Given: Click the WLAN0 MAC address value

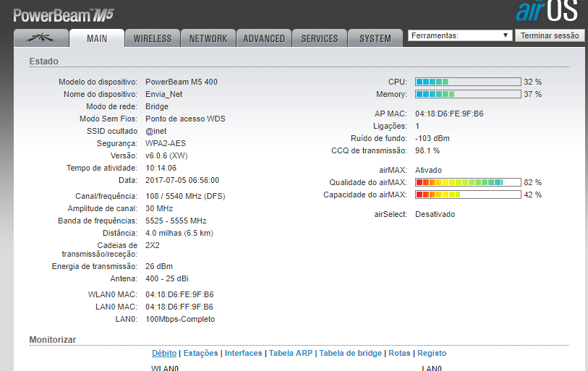Looking at the screenshot, I should (179, 294).
